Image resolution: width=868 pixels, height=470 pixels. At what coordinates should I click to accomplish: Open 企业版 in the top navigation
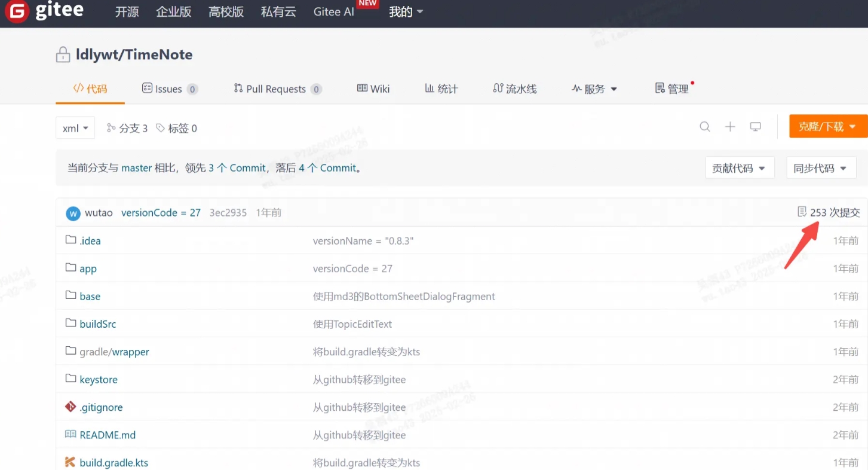pyautogui.click(x=174, y=12)
